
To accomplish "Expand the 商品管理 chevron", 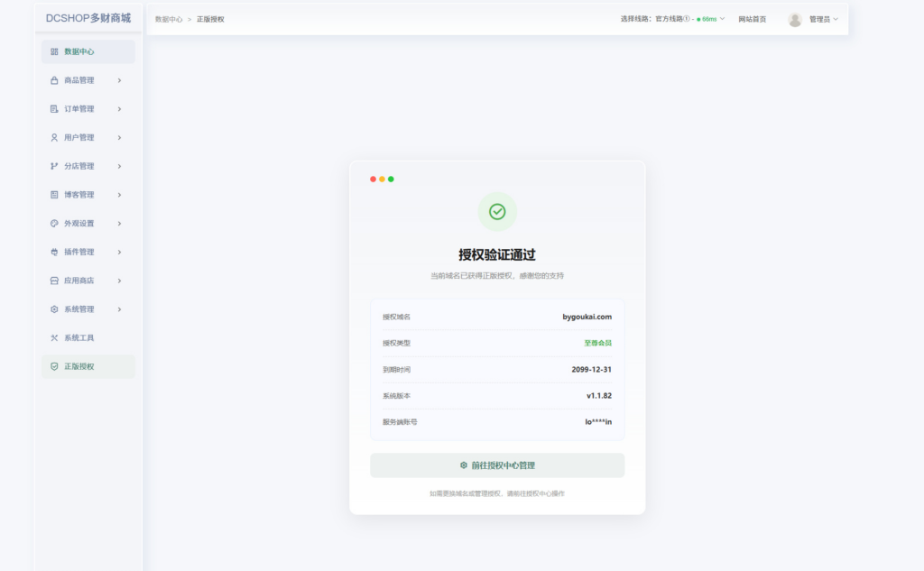I will [x=119, y=80].
